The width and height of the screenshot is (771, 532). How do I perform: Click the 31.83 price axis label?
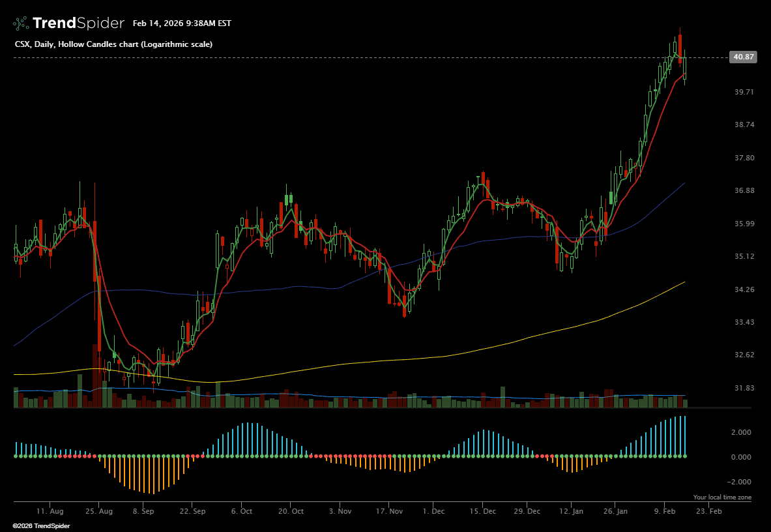(x=744, y=388)
